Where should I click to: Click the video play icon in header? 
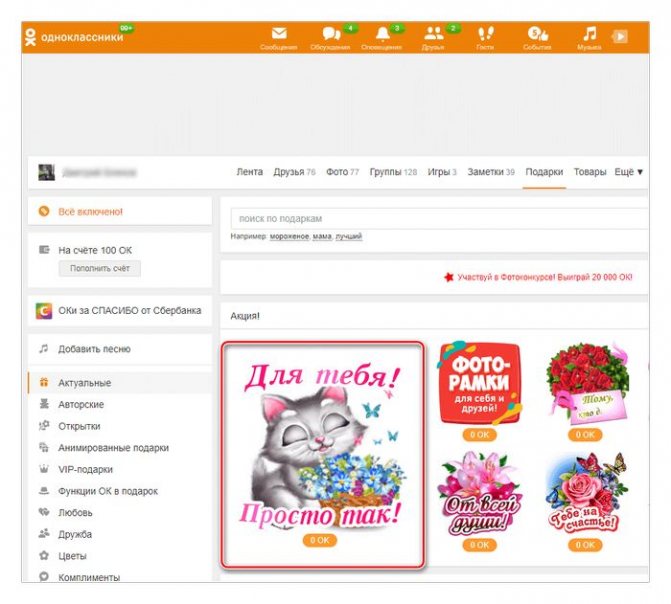pos(621,35)
